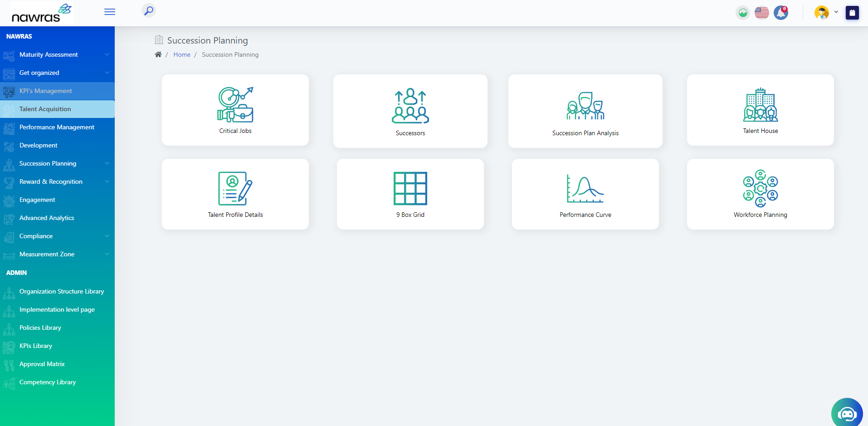Click the magnifier search icon in header

149,11
